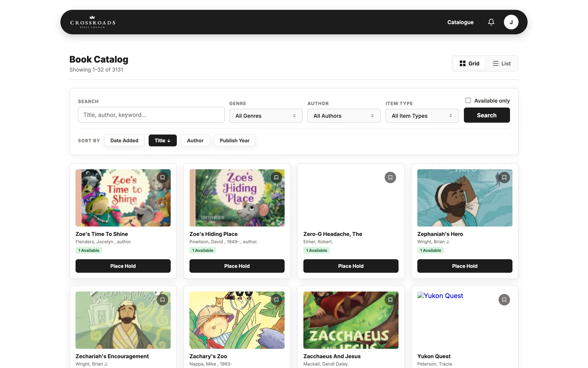Viewport: 588px width, 368px height.
Task: Open Zoe's Hiding Place cover image
Action: tap(237, 198)
